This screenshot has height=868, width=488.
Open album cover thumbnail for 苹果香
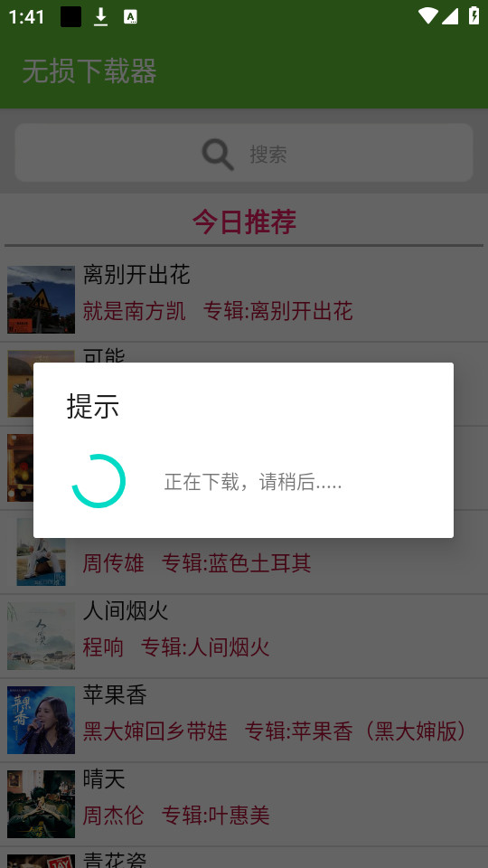click(41, 721)
